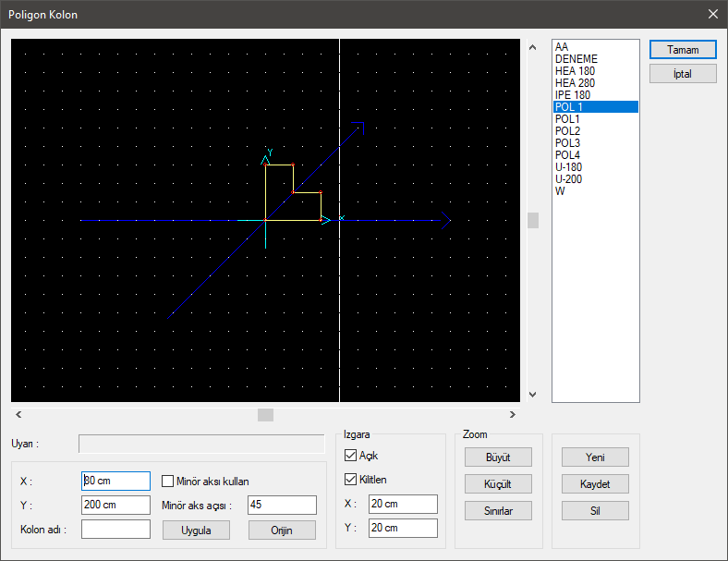Toggle the Kilitlen grid lock checkbox
This screenshot has height=561, width=728.
coord(350,480)
